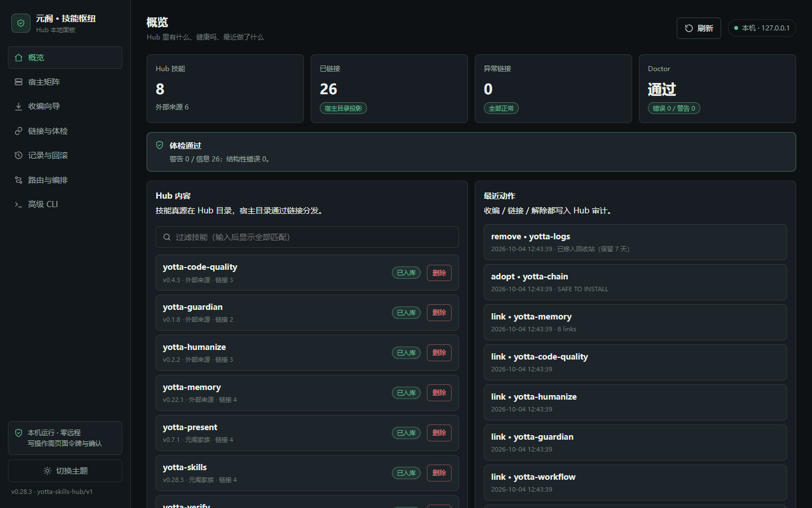This screenshot has width=812, height=508.
Task: Remove yotta-humanize via its 删除 button
Action: point(439,353)
